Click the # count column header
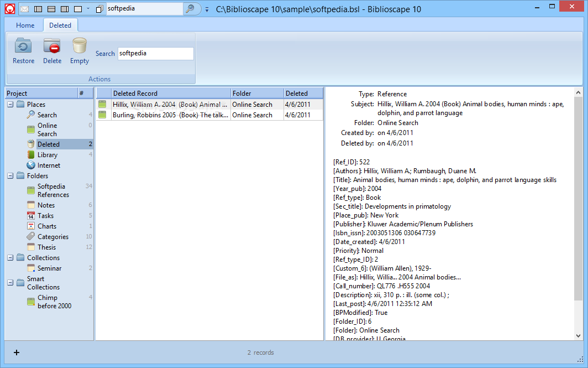This screenshot has height=368, width=588. (86, 93)
